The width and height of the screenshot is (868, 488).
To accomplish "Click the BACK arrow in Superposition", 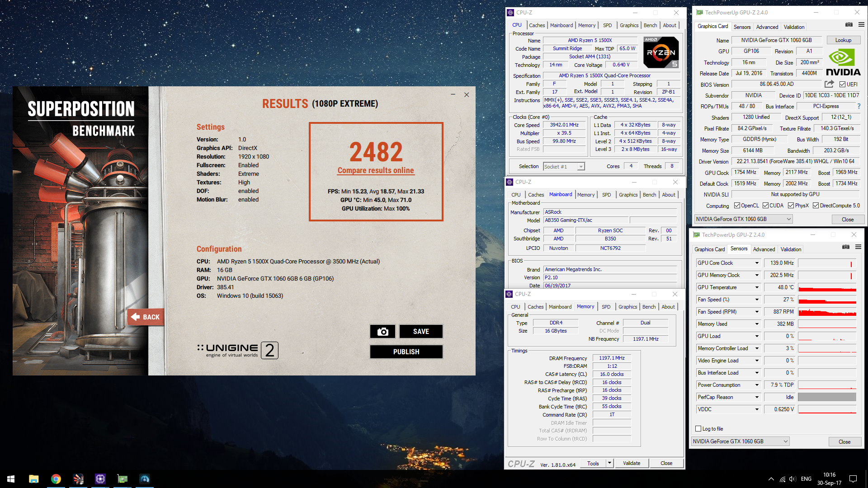I will pyautogui.click(x=146, y=317).
